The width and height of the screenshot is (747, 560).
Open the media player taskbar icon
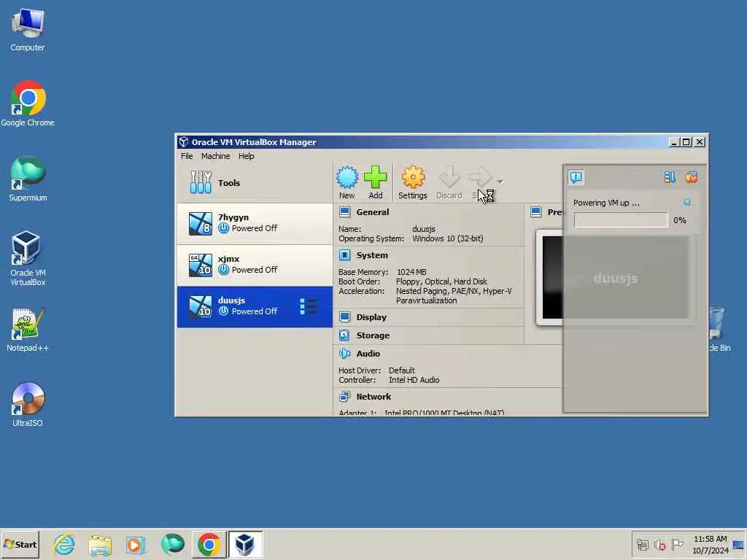click(135, 545)
